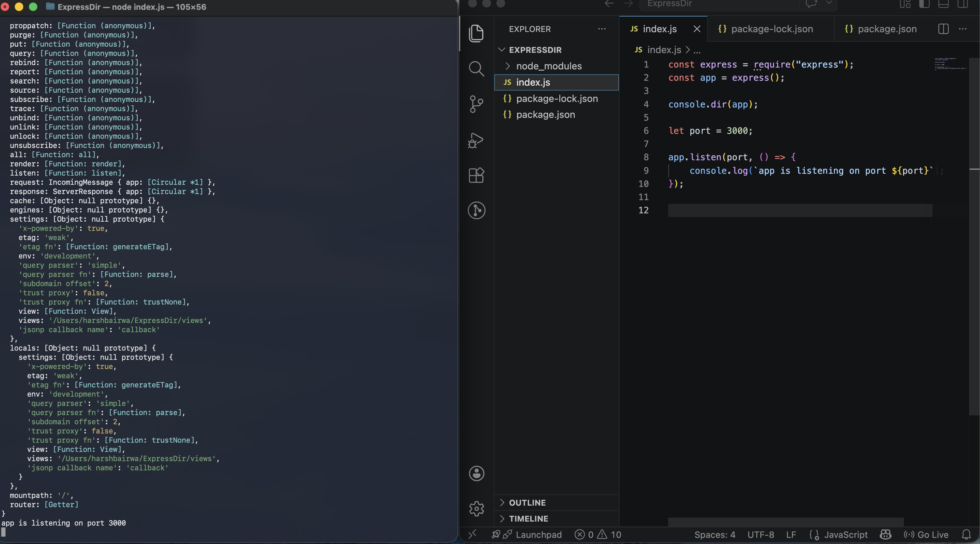Toggle the bottom panel layout button

coord(943,4)
